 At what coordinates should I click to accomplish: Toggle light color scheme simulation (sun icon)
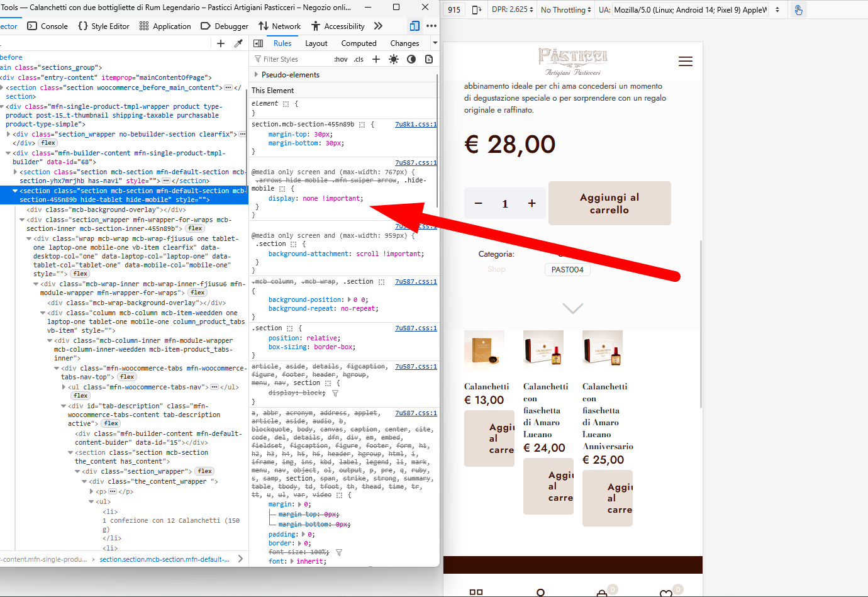click(394, 59)
